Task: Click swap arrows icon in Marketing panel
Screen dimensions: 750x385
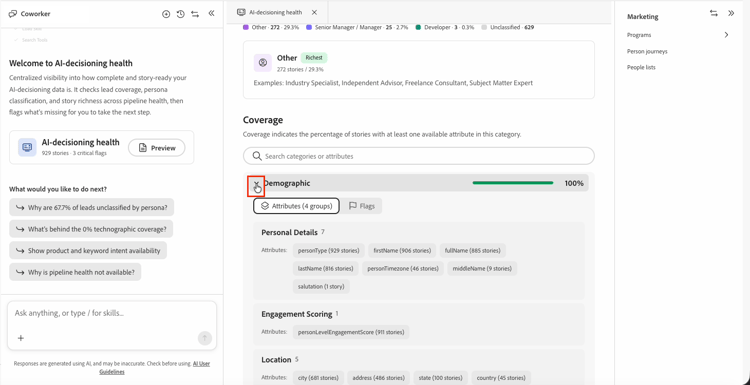Action: click(x=714, y=13)
